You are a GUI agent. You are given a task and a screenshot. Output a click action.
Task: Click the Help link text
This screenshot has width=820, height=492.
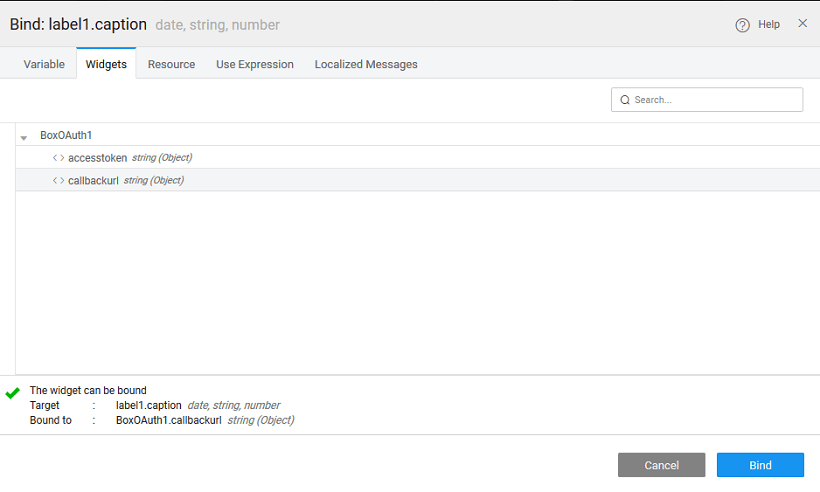(769, 25)
